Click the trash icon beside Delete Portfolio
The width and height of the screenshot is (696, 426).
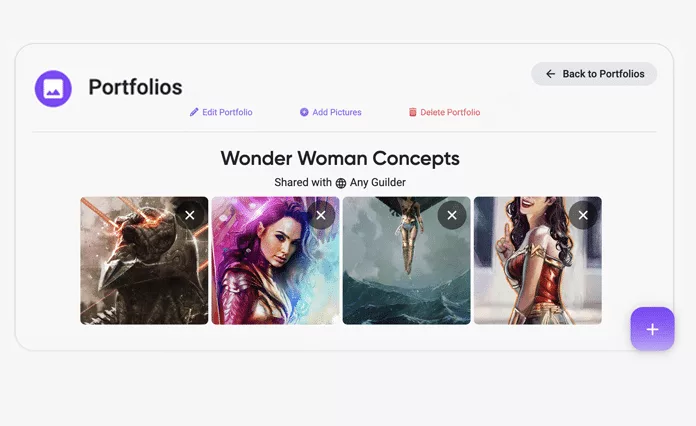click(x=412, y=112)
